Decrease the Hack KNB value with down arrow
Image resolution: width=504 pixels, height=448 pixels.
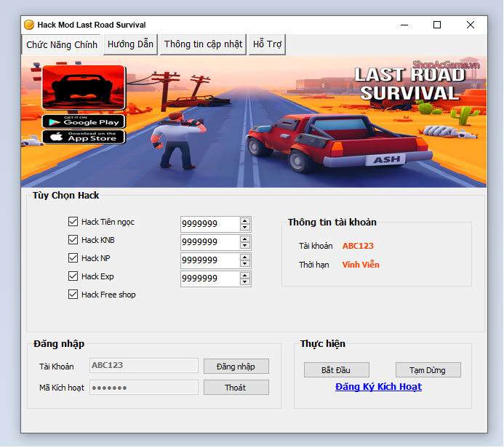pyautogui.click(x=245, y=246)
